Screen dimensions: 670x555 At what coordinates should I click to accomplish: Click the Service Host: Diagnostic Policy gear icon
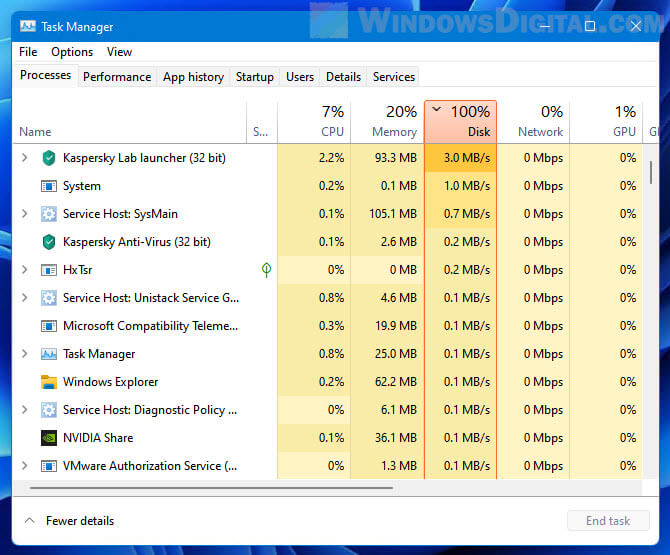[x=49, y=410]
